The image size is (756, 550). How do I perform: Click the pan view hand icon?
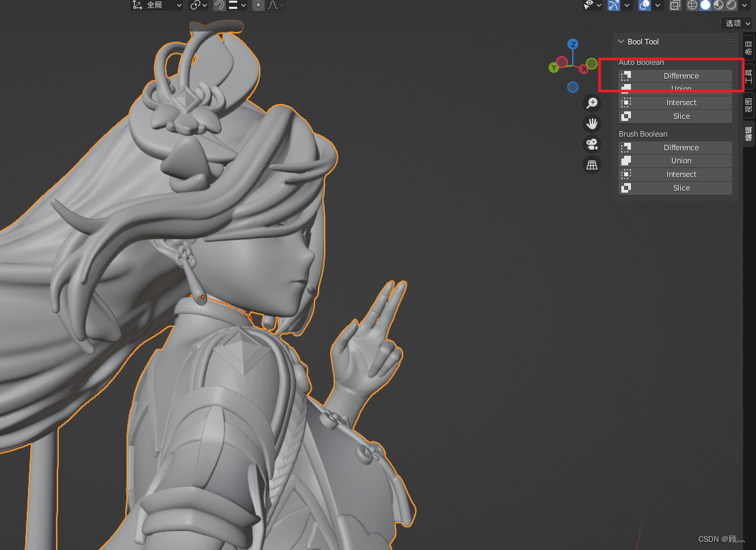point(592,124)
